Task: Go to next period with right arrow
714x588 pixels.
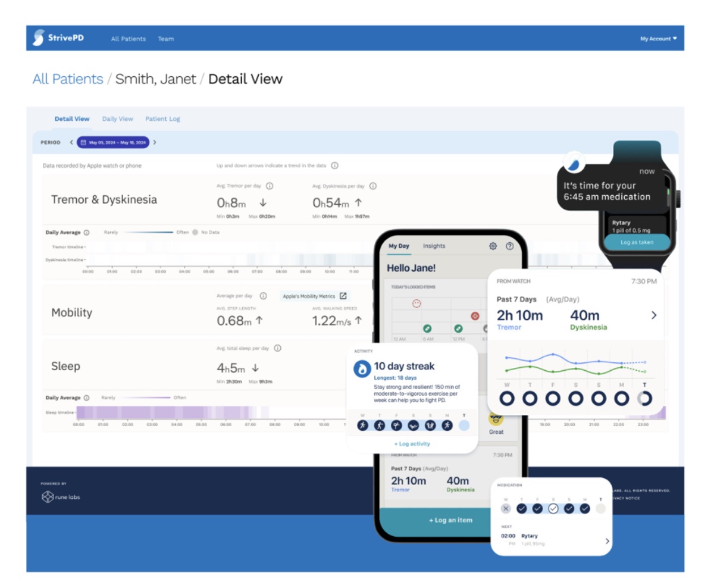Action: tap(155, 143)
